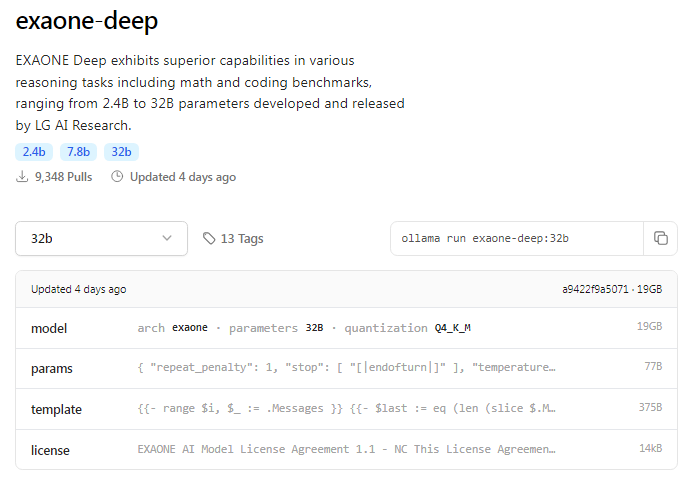Screen dimensions: 694x481
Task: Select the 7.8b size tag
Action: tap(78, 152)
